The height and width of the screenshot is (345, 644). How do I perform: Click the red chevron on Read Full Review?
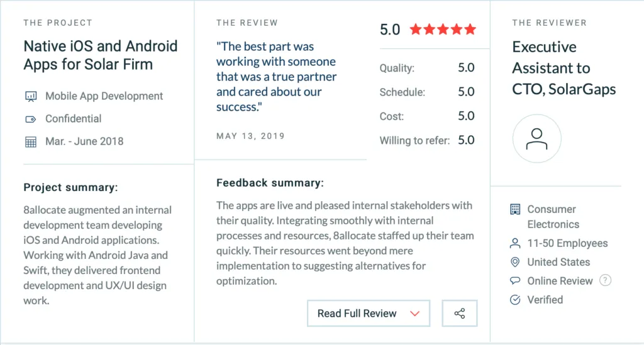pyautogui.click(x=415, y=314)
